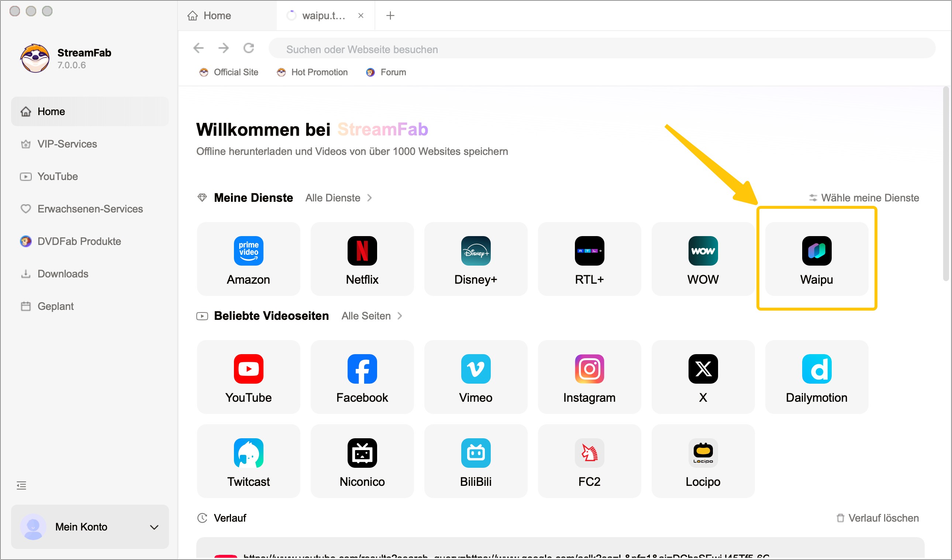The width and height of the screenshot is (952, 560).
Task: Select the Dailymotion video site
Action: tap(816, 377)
